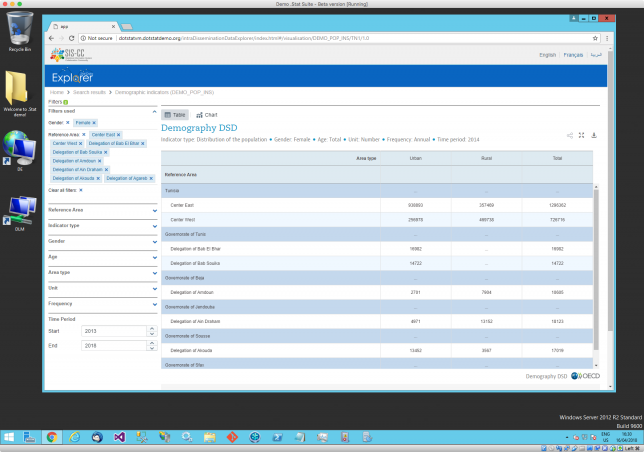Remove the Female filter chip
Viewport: 644px width, 452px height.
click(94, 123)
